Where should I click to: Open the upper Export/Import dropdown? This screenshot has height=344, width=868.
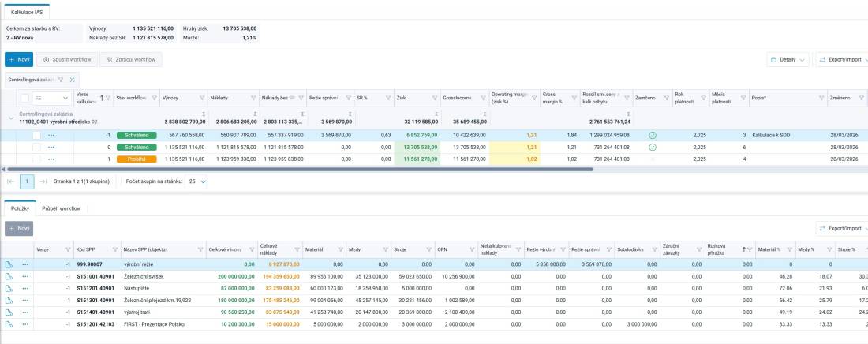pos(841,59)
